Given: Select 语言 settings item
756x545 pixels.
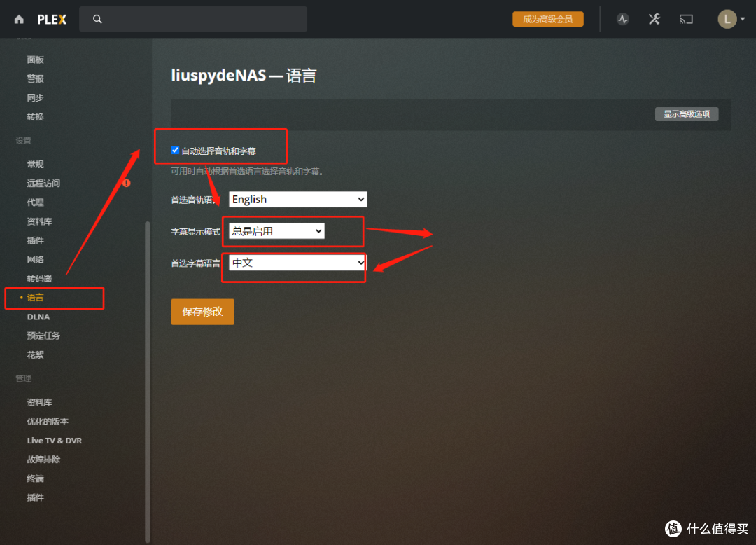Looking at the screenshot, I should click(36, 298).
